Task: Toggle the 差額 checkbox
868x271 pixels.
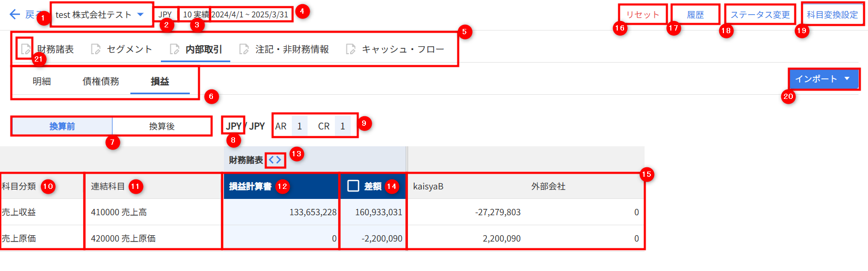Action: tap(353, 186)
